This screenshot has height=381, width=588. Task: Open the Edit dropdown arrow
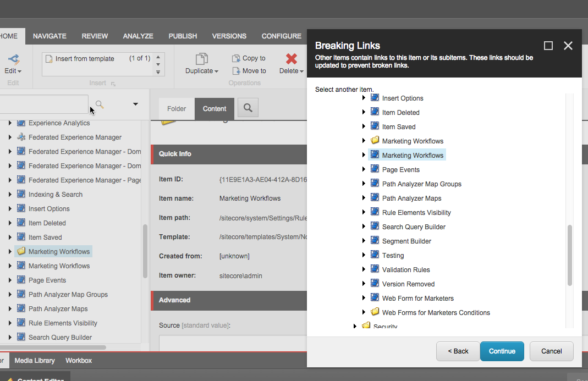(19, 71)
